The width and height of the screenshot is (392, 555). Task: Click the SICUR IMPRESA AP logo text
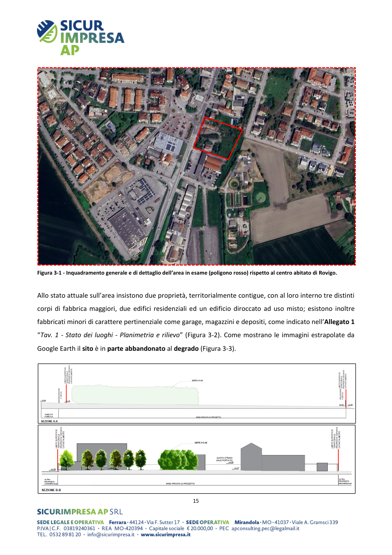coord(92,37)
